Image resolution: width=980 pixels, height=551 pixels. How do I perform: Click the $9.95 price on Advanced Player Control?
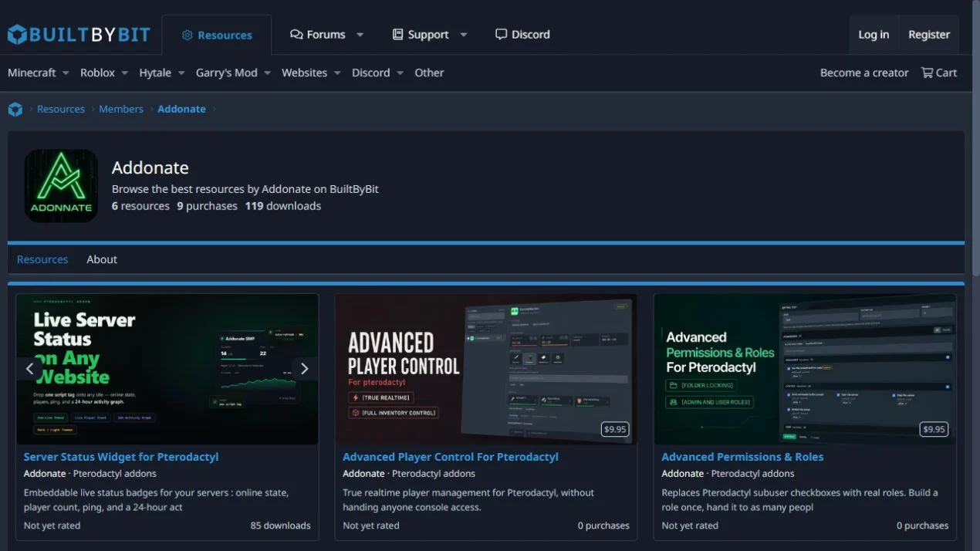coord(615,429)
